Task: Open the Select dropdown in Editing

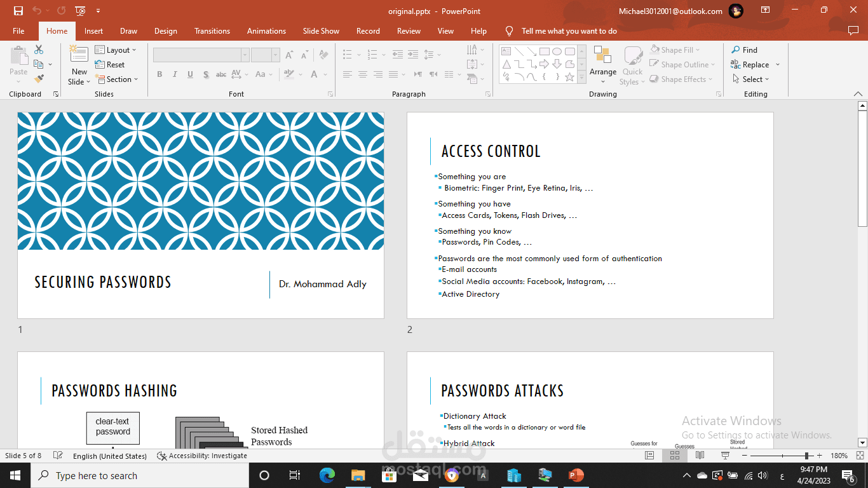Action: 750,79
